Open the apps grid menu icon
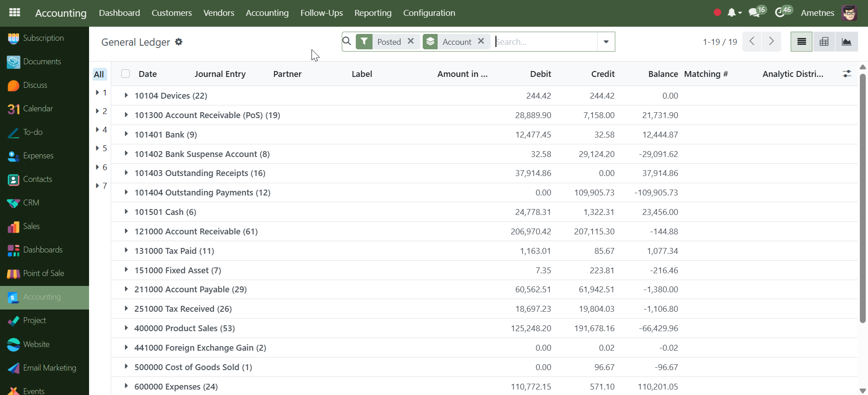 click(14, 13)
